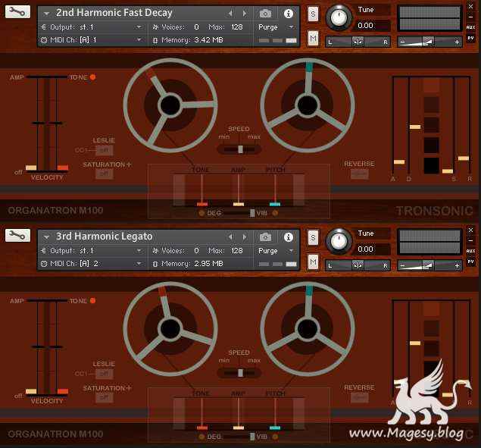
Task: Click Speed slider on the top tape deck
Action: pos(239,149)
